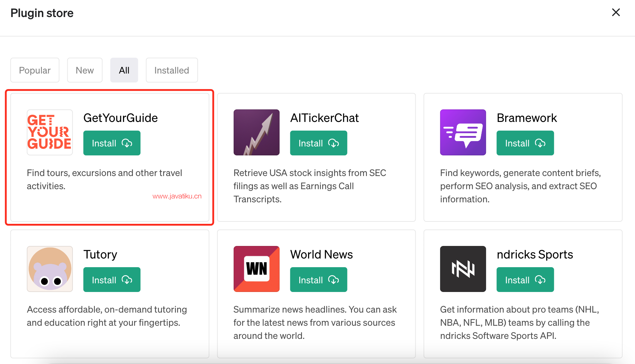
Task: Show the Installed plugins tab
Action: pyautogui.click(x=172, y=70)
